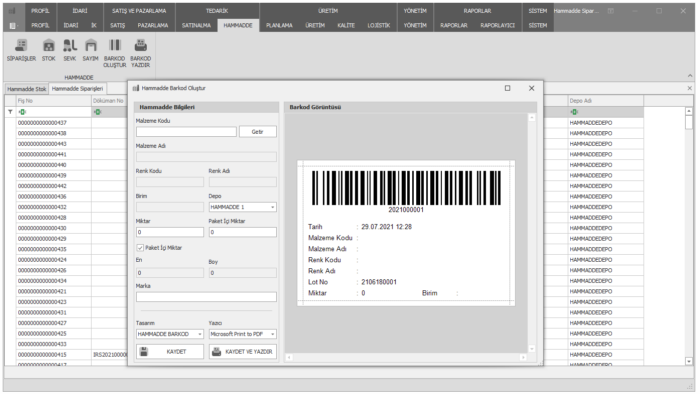This screenshot has width=700, height=394.
Task: Click the date value 29.07.2021 12:28
Action: coord(387,227)
